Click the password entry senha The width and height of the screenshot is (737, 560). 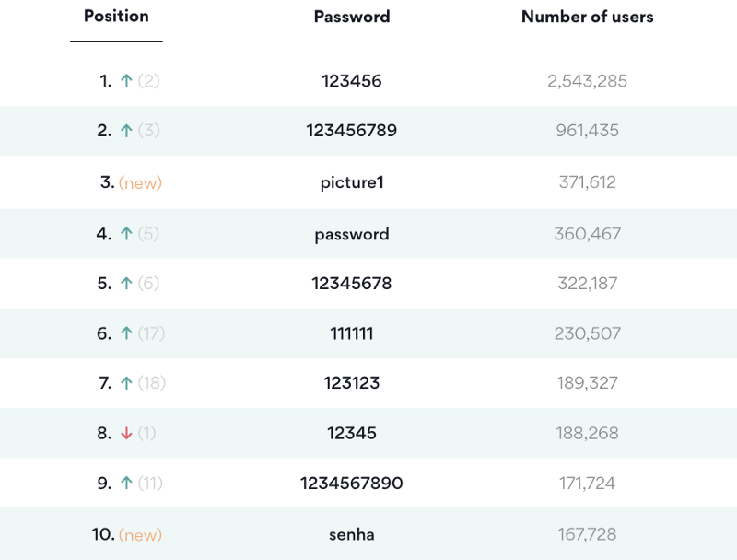pyautogui.click(x=352, y=534)
